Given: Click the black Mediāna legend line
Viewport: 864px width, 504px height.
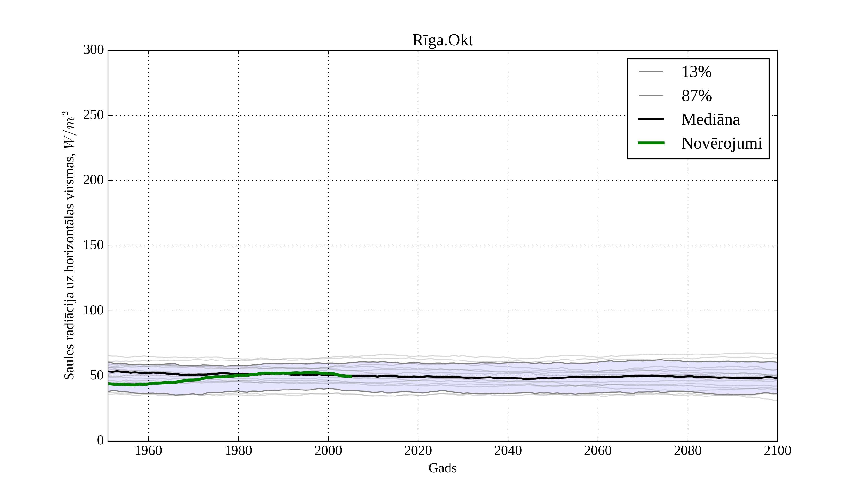Looking at the screenshot, I should 651,119.
